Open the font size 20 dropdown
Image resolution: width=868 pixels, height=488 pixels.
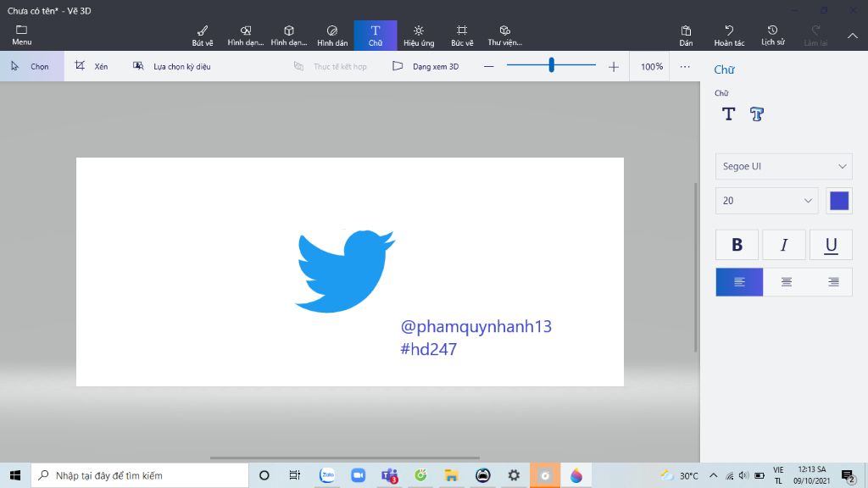(766, 201)
